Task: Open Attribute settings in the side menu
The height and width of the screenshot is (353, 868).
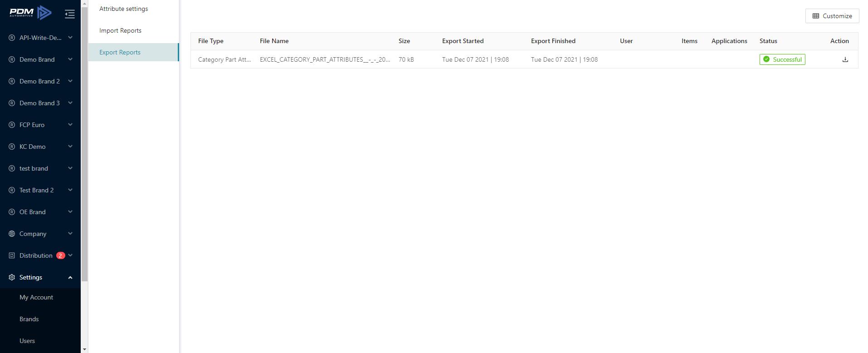Action: (x=123, y=9)
